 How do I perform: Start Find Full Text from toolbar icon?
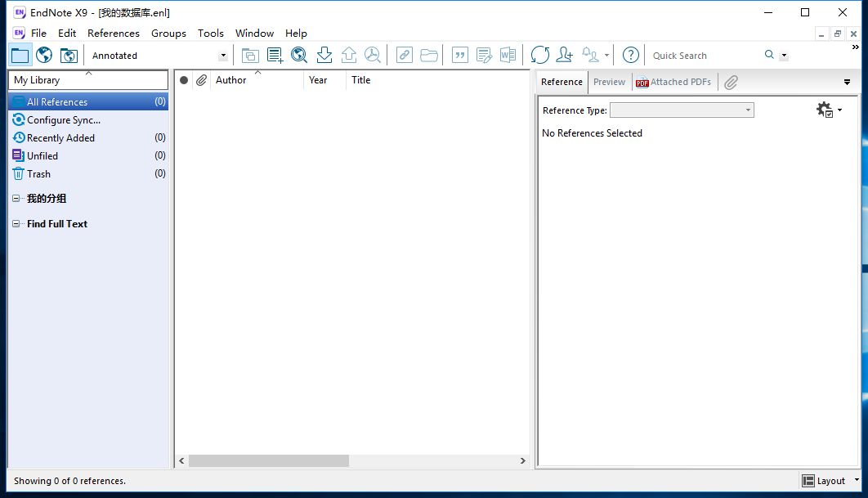point(373,56)
